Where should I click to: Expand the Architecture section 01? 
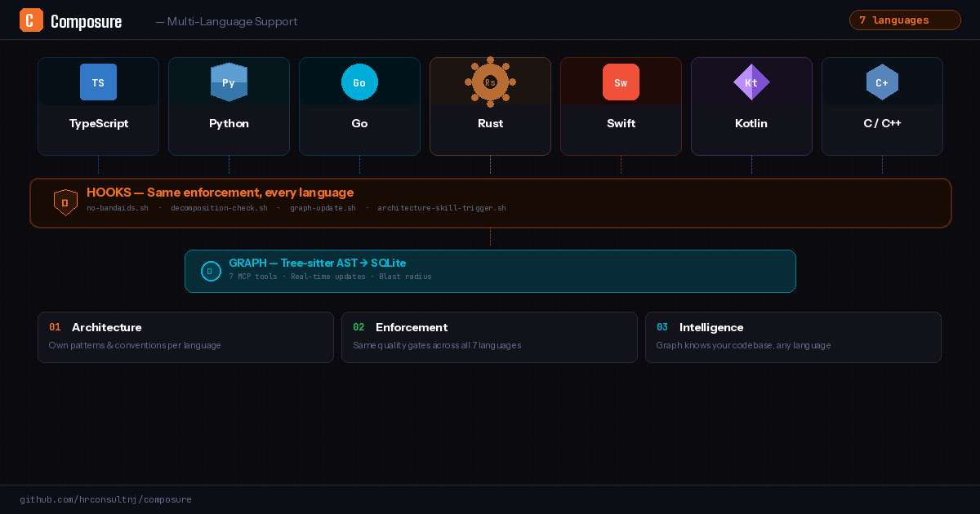185,336
